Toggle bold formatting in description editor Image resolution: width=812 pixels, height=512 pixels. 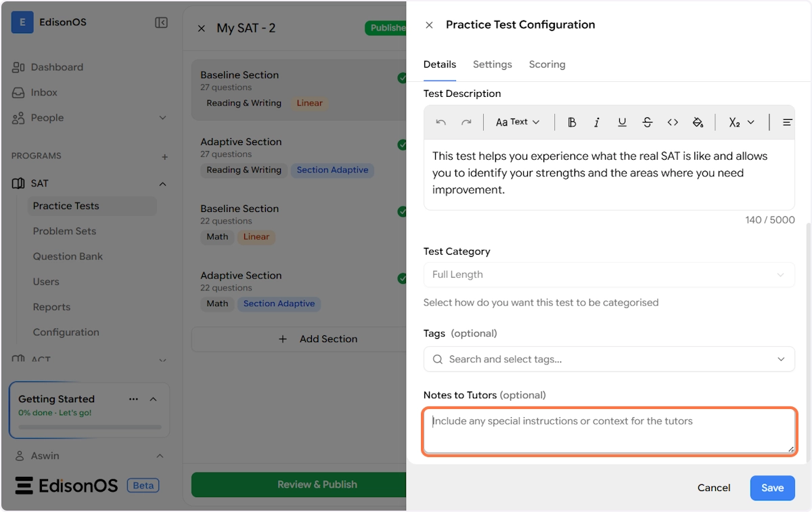coord(572,123)
